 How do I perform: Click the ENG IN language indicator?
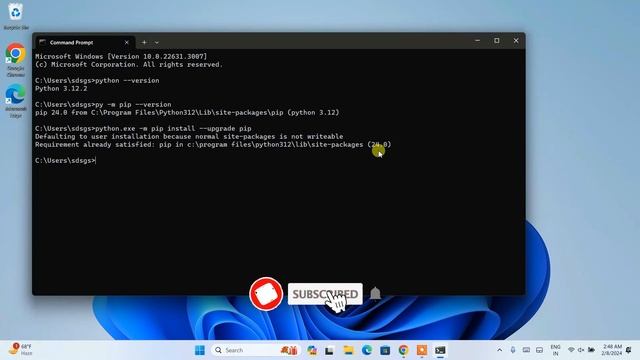point(556,350)
